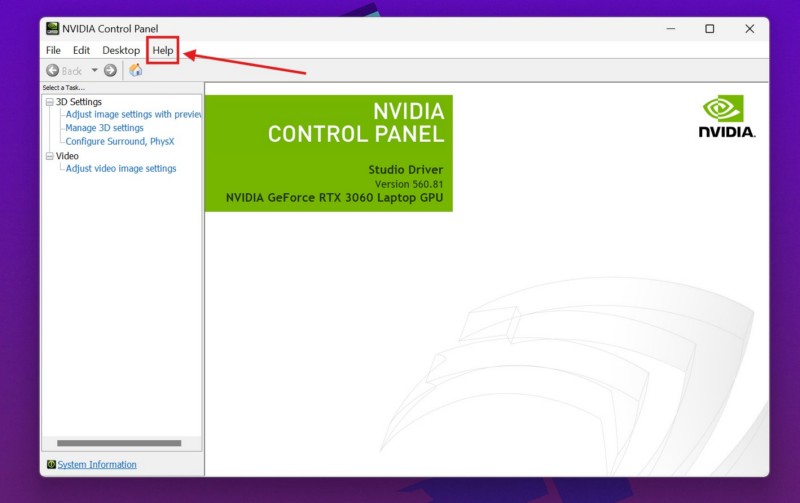Image resolution: width=800 pixels, height=503 pixels.
Task: Open the Back history dropdown arrow
Action: (x=95, y=71)
